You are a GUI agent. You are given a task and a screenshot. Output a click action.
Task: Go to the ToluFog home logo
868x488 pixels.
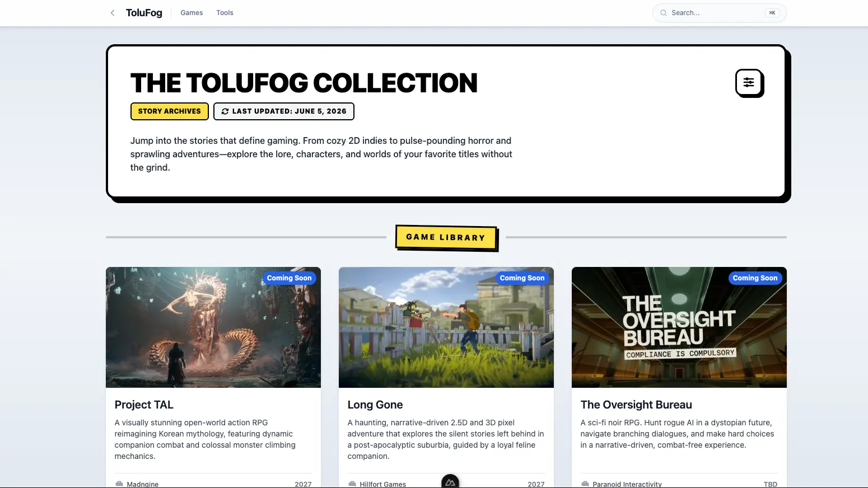144,13
